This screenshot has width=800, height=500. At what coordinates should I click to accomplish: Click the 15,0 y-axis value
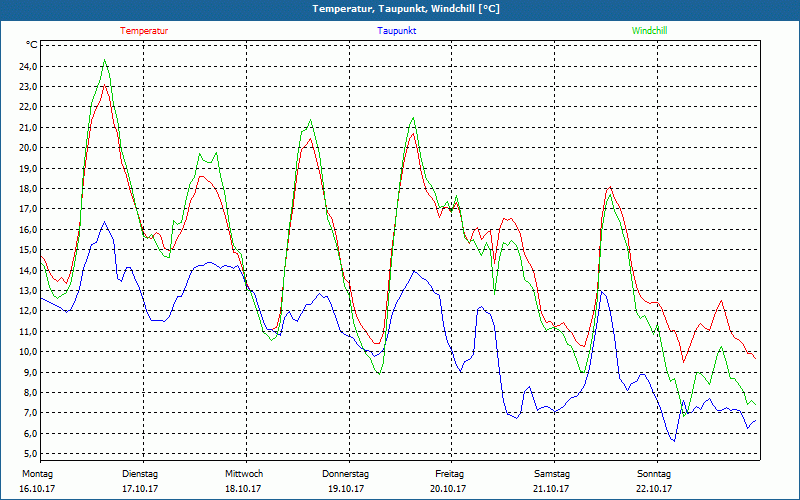pyautogui.click(x=29, y=250)
